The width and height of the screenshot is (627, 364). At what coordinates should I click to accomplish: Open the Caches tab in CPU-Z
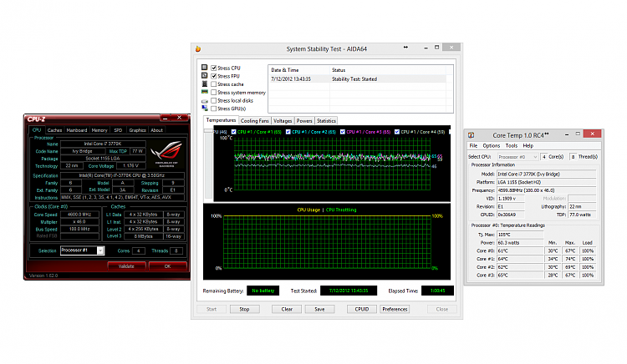[x=54, y=130]
